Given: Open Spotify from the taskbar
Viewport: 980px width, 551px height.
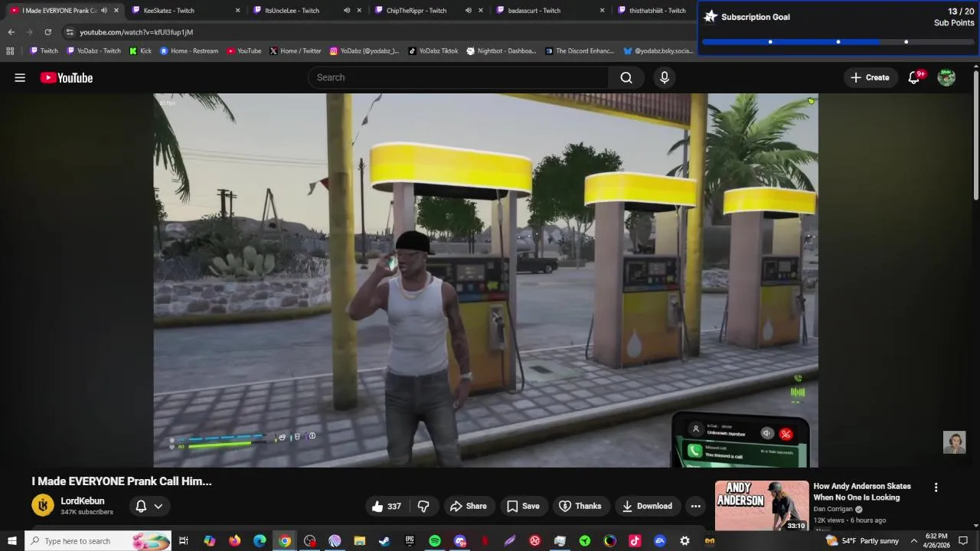Looking at the screenshot, I should click(435, 541).
